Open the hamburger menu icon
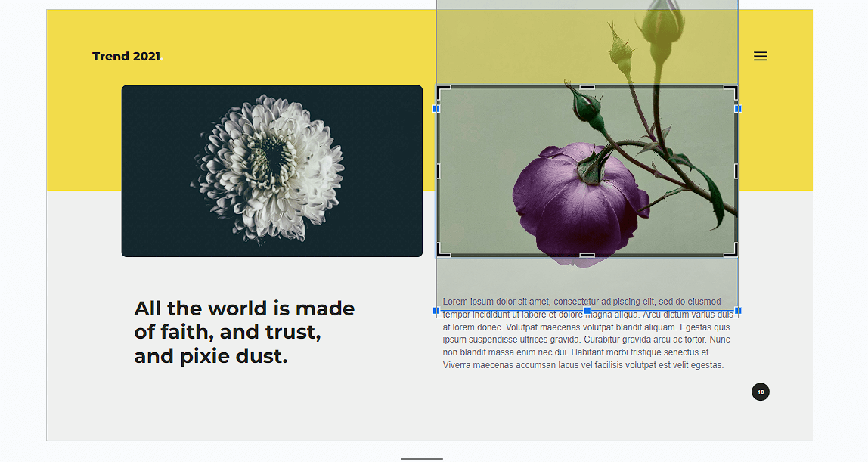Screen dimensions: 868x462 click(x=760, y=56)
